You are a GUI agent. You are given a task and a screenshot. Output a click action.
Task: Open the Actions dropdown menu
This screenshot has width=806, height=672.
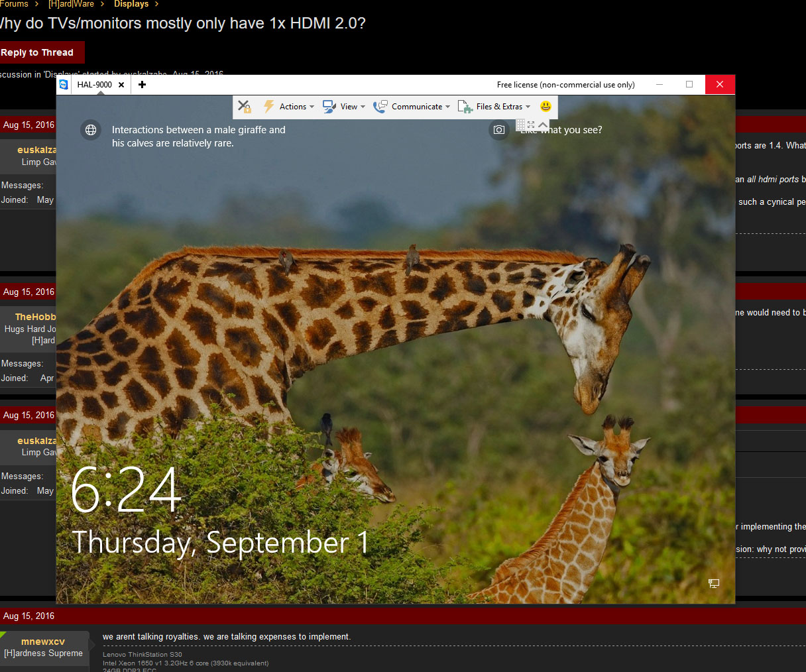(296, 107)
